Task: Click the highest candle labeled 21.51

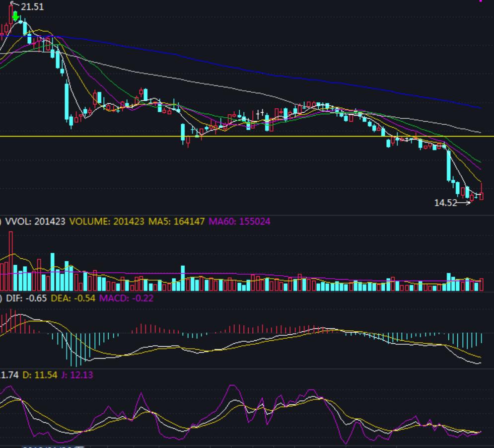Action: point(11,14)
